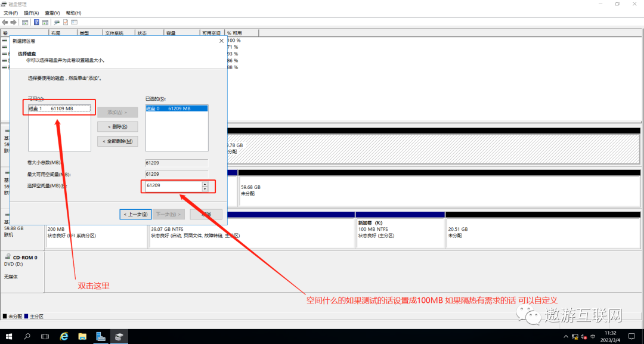Click the < 全部删除(M) button

pos(117,141)
